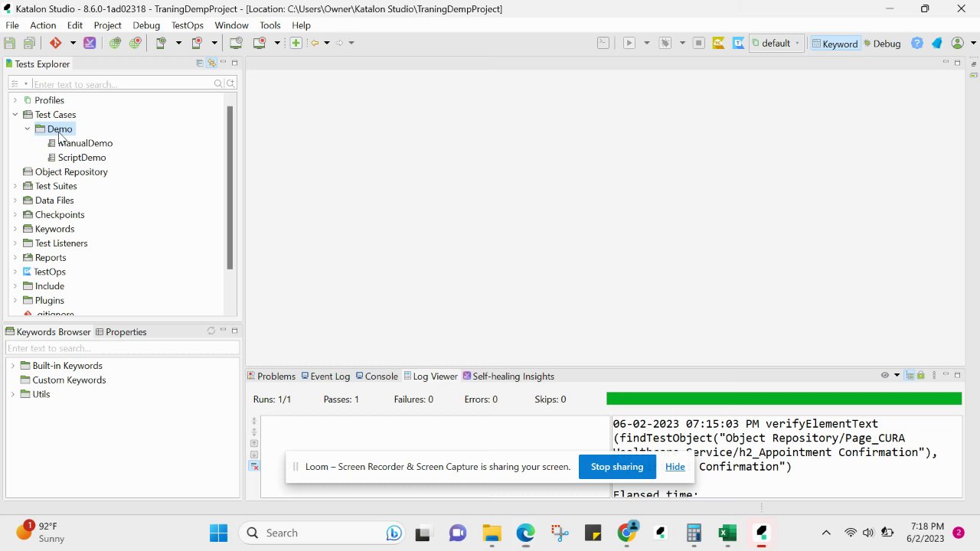Click the Run test play icon
This screenshot has height=551, width=980.
tap(629, 43)
